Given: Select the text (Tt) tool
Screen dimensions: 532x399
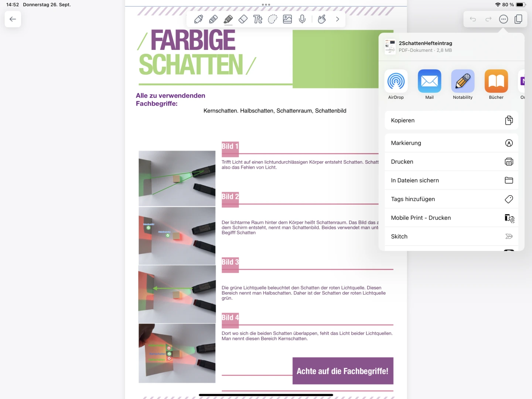Looking at the screenshot, I should 258,19.
